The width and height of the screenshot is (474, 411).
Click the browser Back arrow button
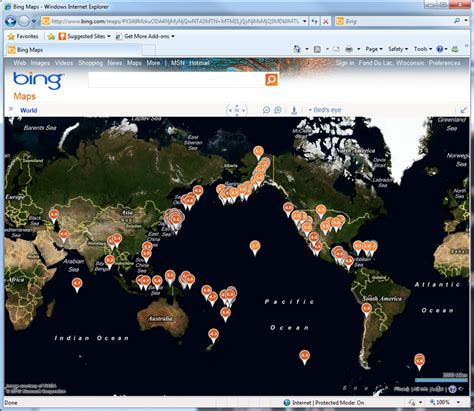point(11,21)
